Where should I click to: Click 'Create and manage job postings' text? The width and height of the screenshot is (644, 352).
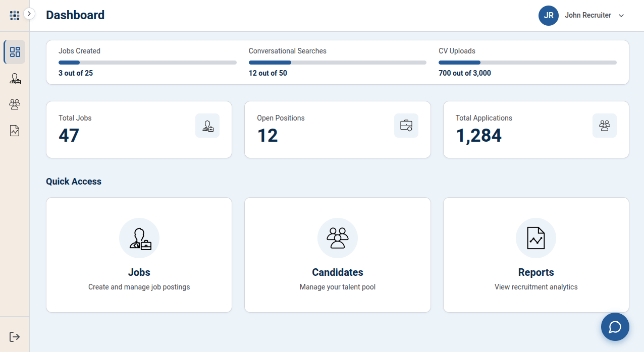(139, 287)
